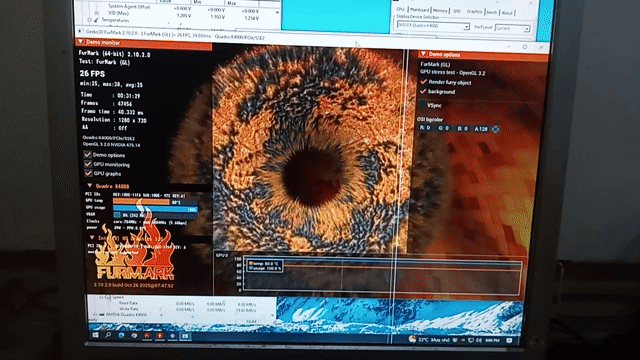Select the Write Rate row

(x=128, y=309)
